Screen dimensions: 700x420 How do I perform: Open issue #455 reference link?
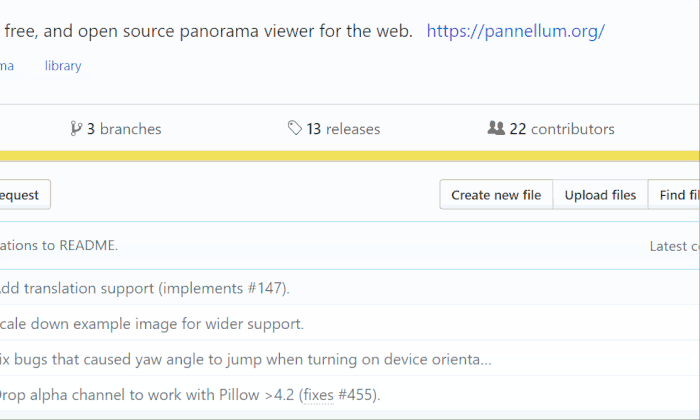[355, 394]
